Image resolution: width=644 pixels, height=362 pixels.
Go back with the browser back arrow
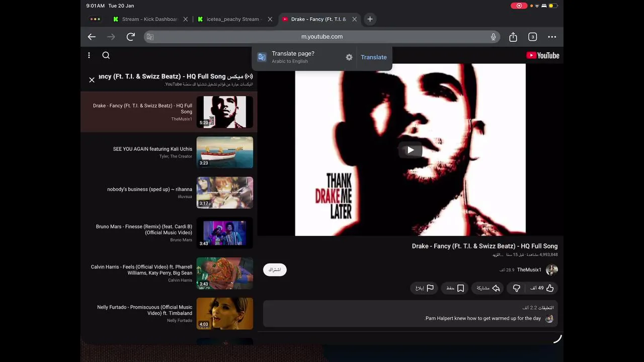(92, 37)
